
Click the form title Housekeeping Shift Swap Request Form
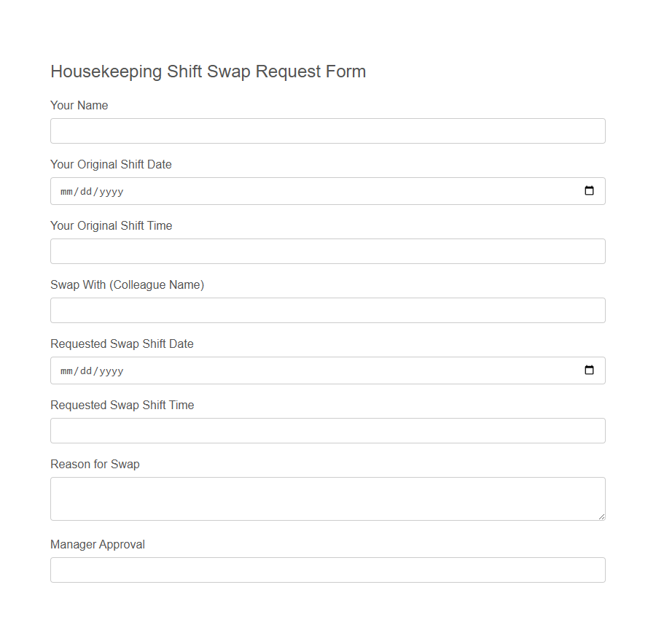[x=208, y=71]
